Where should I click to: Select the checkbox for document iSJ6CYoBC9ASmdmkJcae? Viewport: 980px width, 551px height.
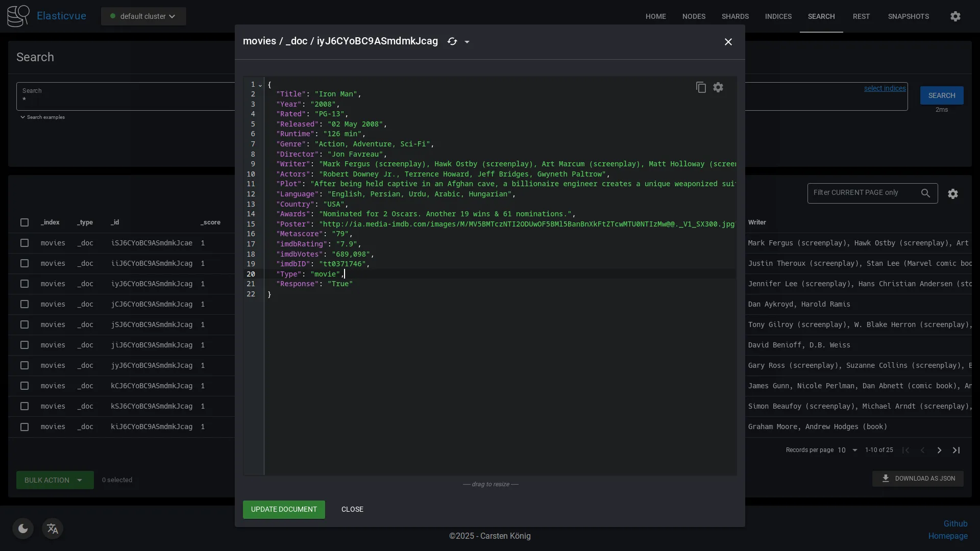click(x=24, y=243)
